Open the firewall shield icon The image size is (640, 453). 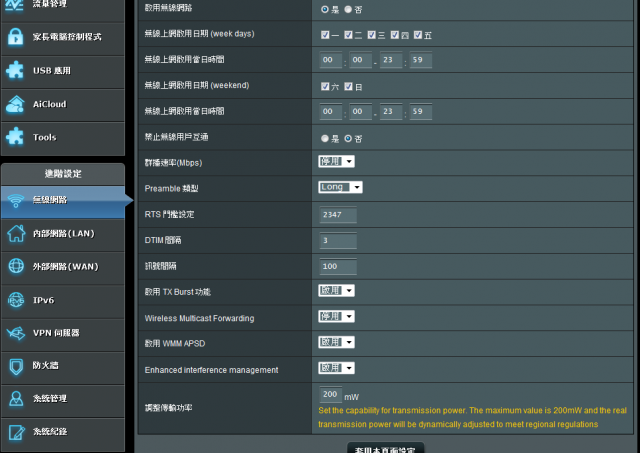tap(16, 366)
